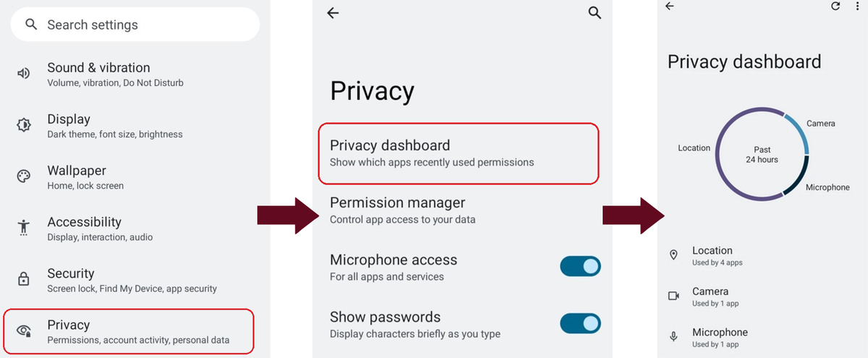868x358 pixels.
Task: Go back from the Privacy page
Action: click(333, 13)
